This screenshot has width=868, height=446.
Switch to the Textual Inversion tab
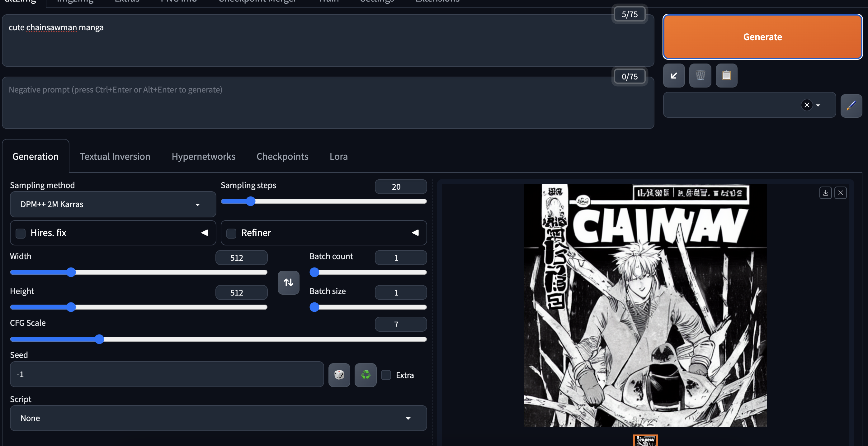tap(115, 156)
